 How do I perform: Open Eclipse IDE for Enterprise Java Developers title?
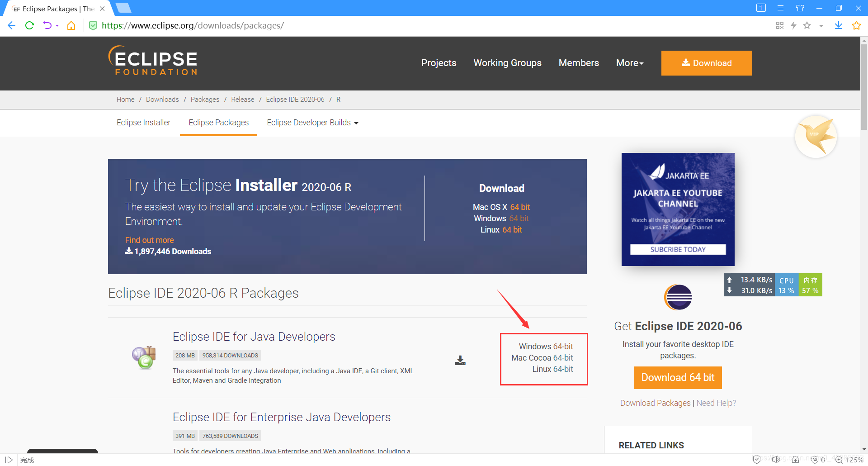coord(282,417)
